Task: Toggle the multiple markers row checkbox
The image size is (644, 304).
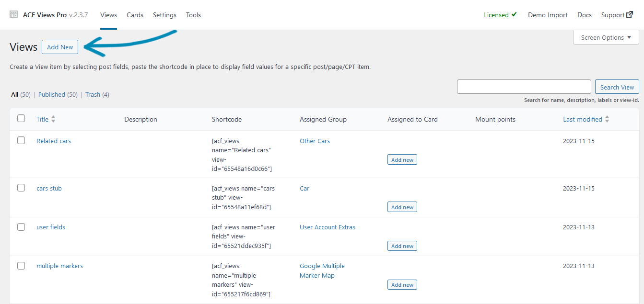Action: coord(21,266)
